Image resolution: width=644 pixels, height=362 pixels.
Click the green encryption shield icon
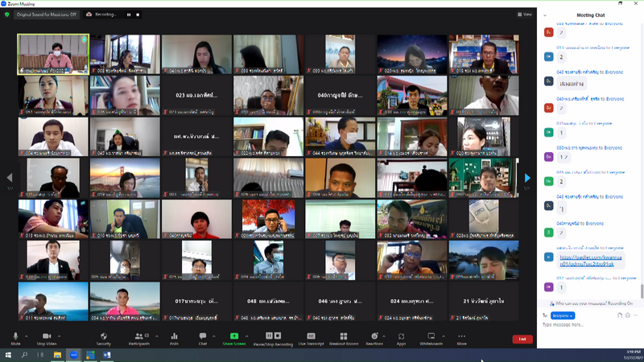pyautogui.click(x=7, y=14)
